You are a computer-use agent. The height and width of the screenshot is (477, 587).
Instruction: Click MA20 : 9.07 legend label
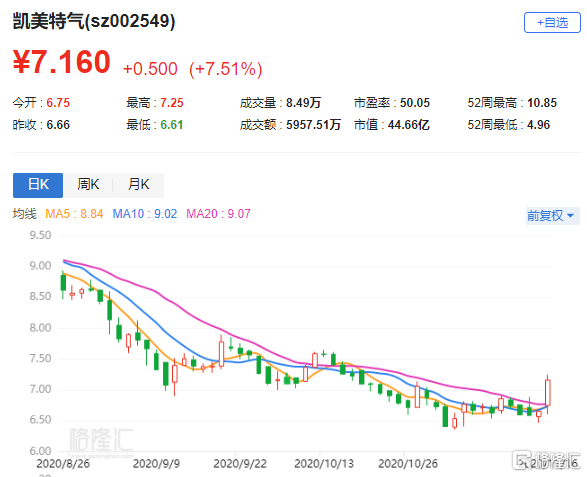point(218,214)
